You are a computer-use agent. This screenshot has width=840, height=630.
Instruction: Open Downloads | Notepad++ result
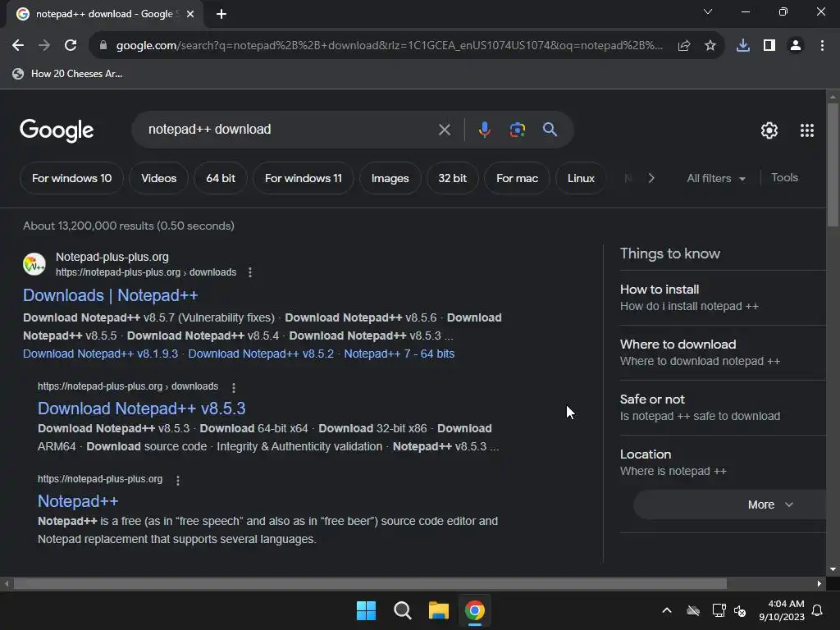coord(111,295)
